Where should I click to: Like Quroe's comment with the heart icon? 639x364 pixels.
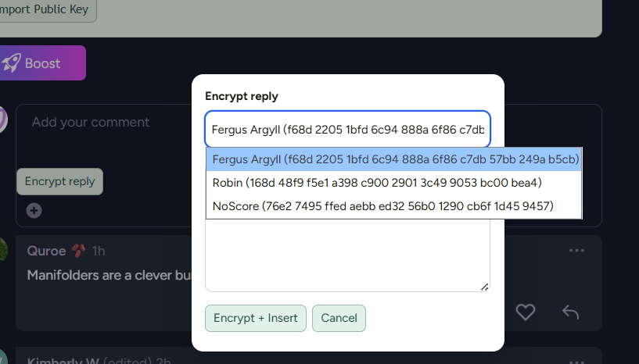(x=525, y=312)
